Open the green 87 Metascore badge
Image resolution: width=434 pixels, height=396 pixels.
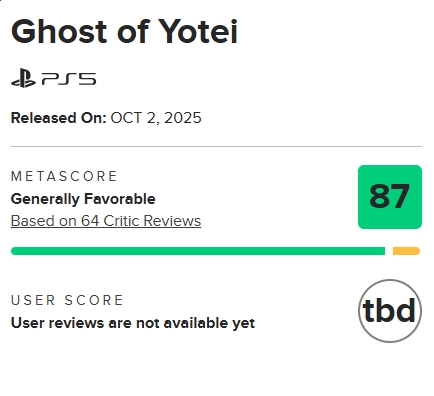(x=390, y=197)
